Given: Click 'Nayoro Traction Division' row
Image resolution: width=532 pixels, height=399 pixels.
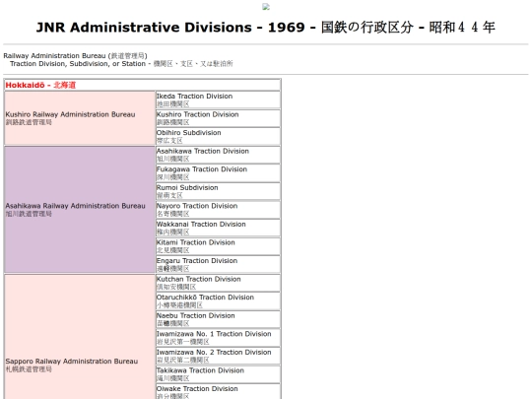Looking at the screenshot, I should tap(218, 210).
